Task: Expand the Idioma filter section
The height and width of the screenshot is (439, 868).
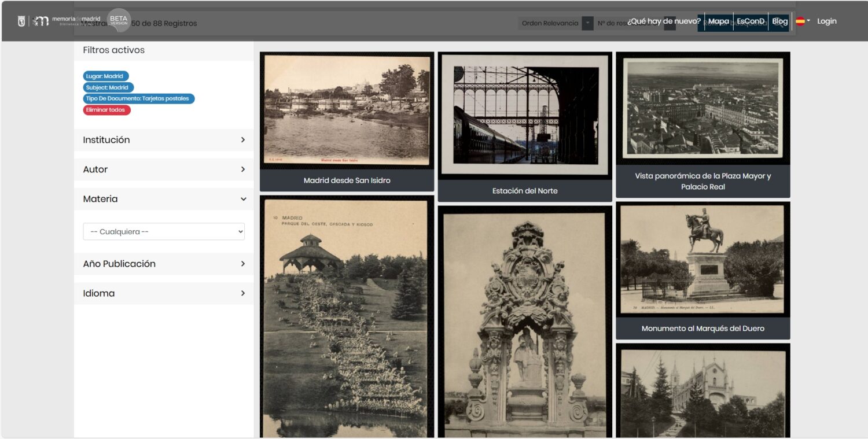Action: [164, 293]
